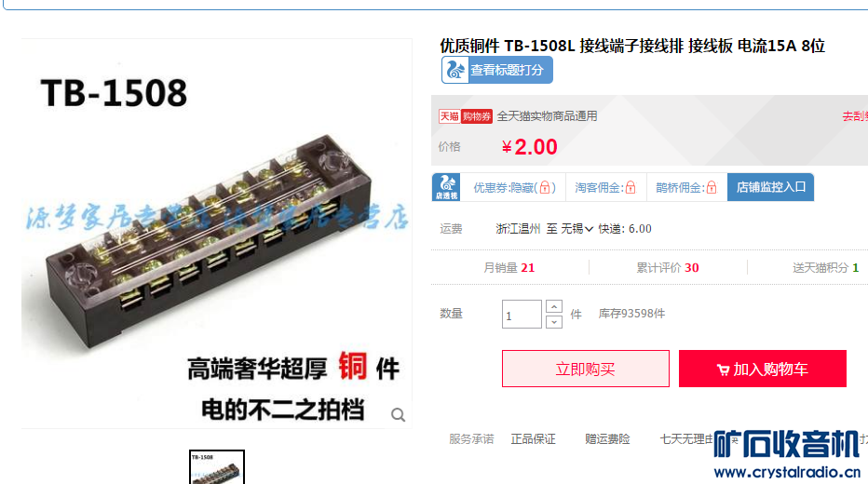Open the 累计评价 30 reviews tab
This screenshot has width=868, height=484.
668,268
